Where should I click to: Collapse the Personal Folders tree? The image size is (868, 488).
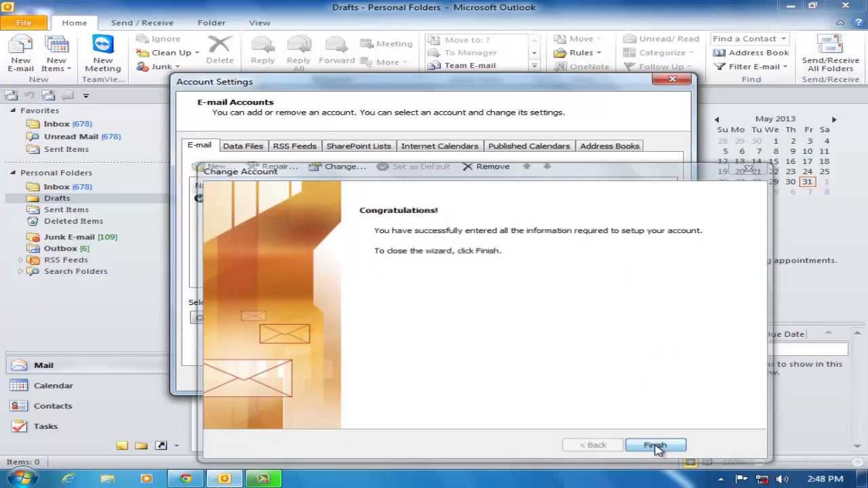point(13,173)
